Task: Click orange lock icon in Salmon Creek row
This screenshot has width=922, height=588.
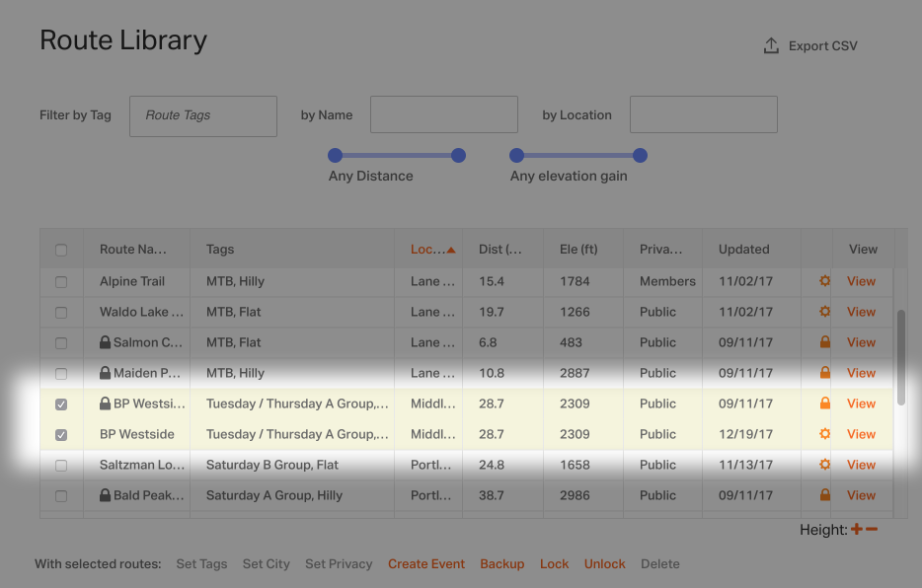Action: 825,342
